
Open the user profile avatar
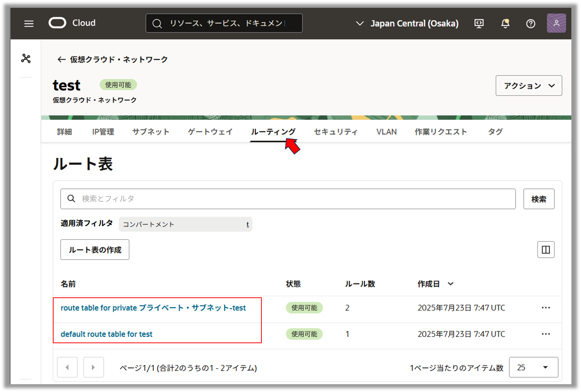tap(556, 23)
